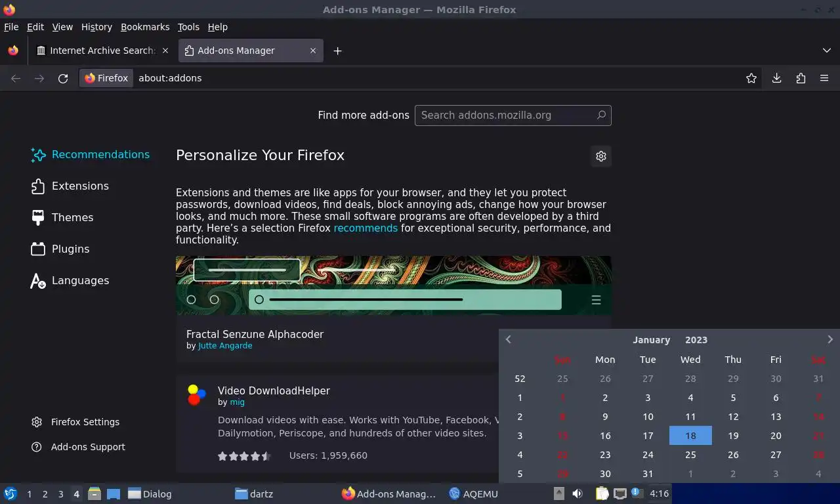Screen dimensions: 840x504
Task: Open the Extensions category in the sidebar
Action: coord(70,186)
